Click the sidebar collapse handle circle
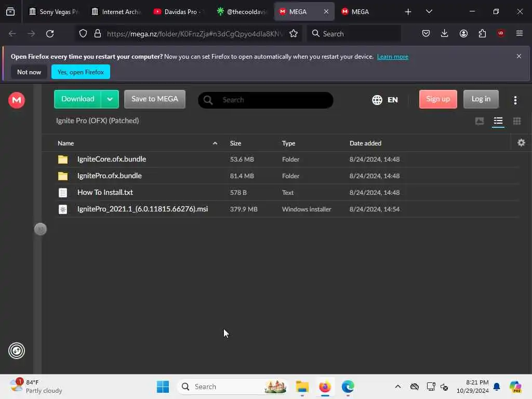The height and width of the screenshot is (399, 532). click(x=41, y=229)
